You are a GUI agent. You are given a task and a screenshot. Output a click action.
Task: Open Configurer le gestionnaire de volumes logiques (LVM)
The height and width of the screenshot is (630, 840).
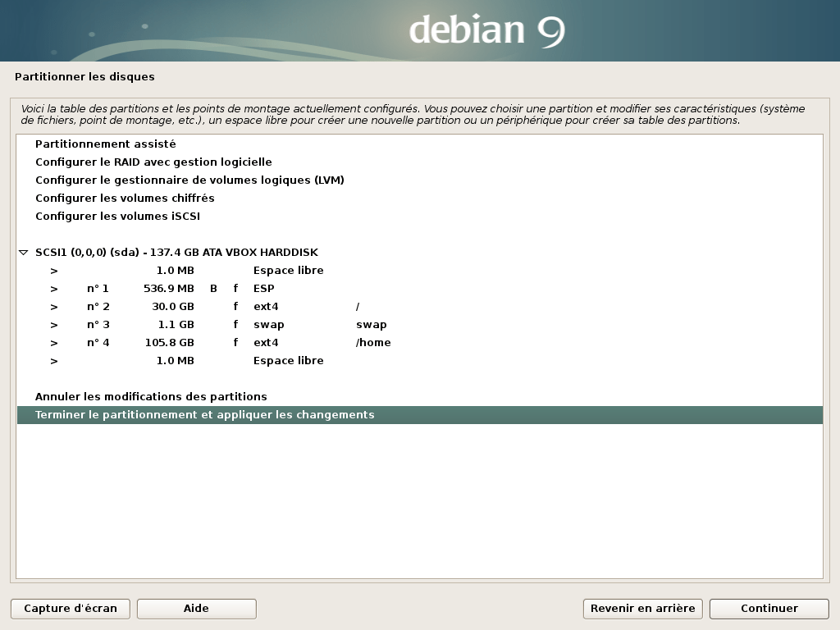[x=420, y=180]
